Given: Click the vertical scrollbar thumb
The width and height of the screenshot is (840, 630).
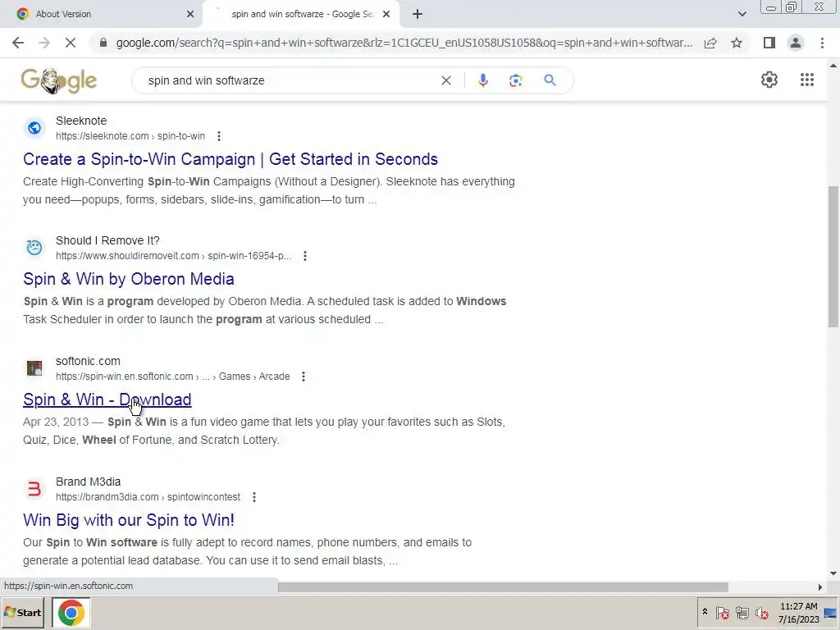Looking at the screenshot, I should [x=833, y=257].
